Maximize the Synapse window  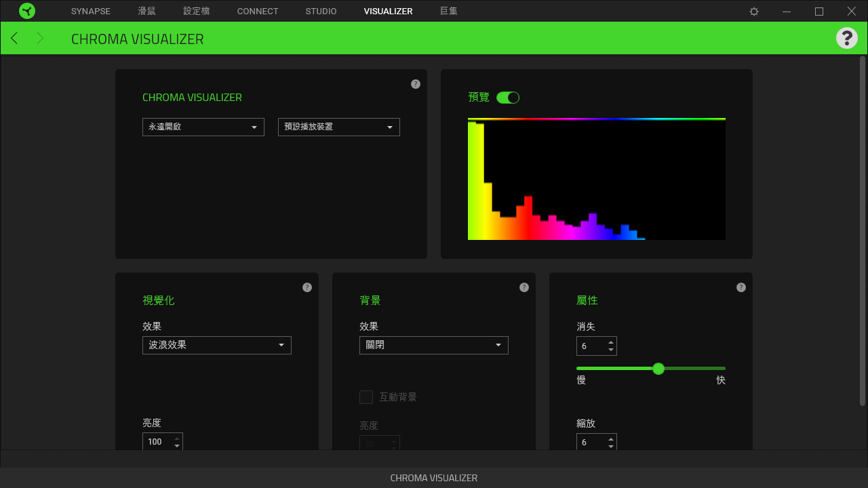(x=819, y=12)
